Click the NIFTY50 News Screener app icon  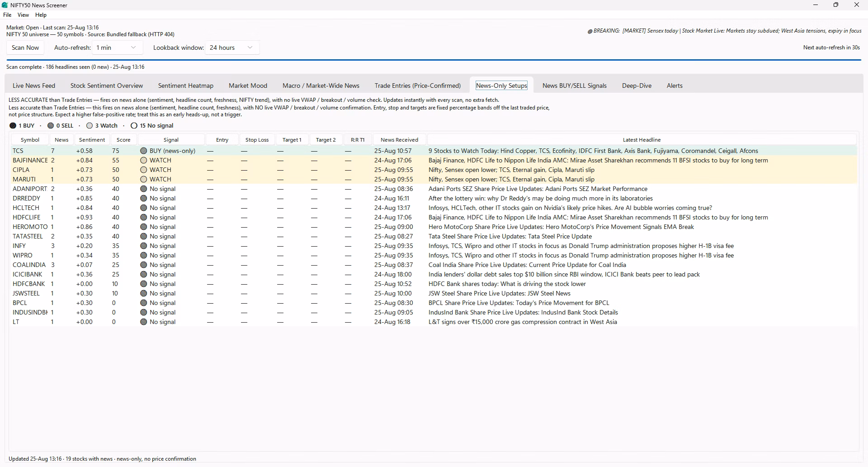[5, 5]
